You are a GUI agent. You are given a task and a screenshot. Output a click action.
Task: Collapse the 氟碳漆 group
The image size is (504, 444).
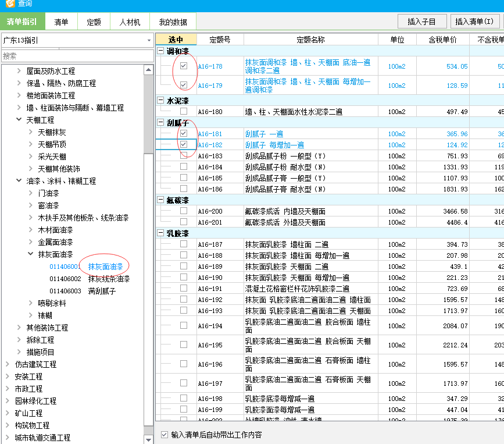[160, 200]
